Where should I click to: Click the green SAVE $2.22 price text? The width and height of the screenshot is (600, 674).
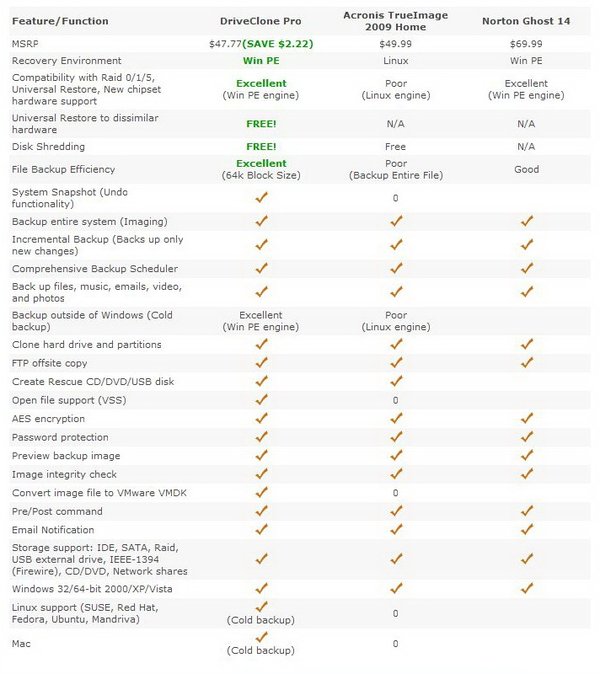(x=278, y=44)
